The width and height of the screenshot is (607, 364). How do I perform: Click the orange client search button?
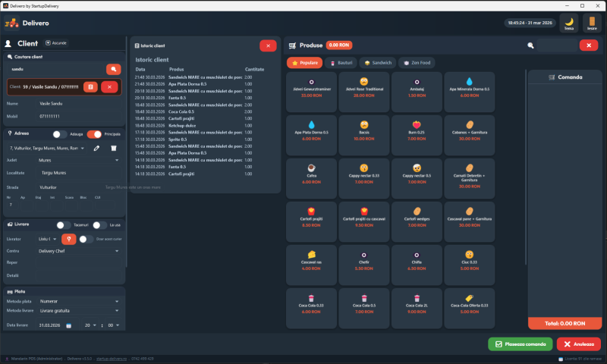point(113,69)
